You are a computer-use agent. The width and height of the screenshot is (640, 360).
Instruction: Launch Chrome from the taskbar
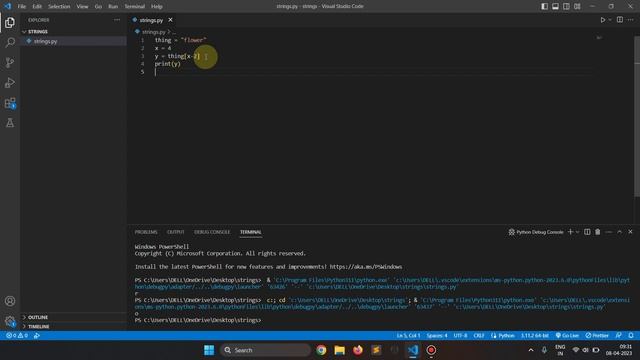pos(321,350)
